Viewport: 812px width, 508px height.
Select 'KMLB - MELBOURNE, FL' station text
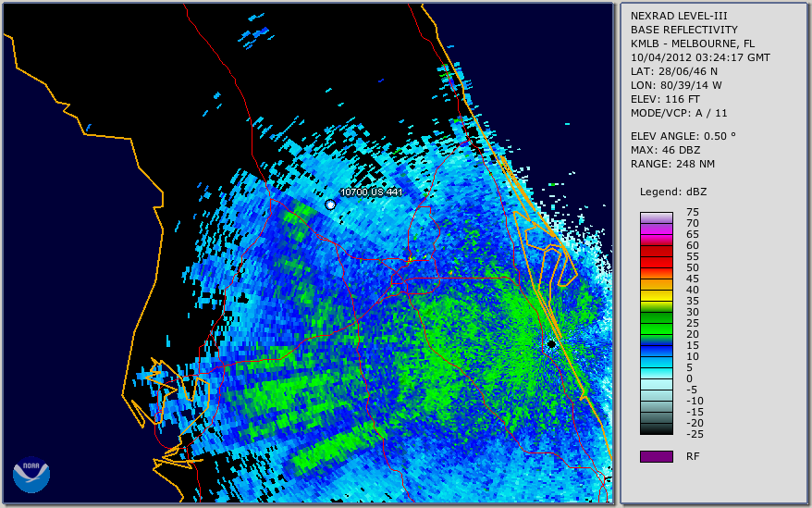click(693, 43)
